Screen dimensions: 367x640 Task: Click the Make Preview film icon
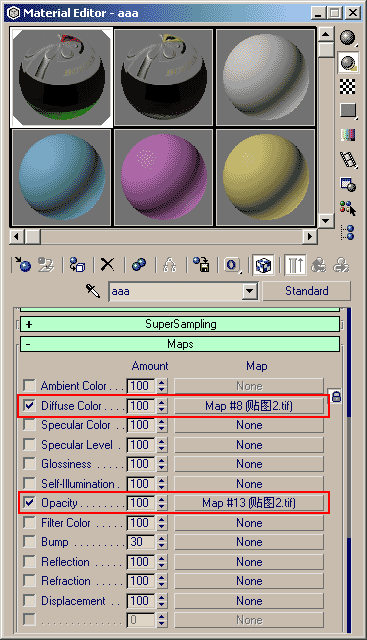click(x=348, y=160)
